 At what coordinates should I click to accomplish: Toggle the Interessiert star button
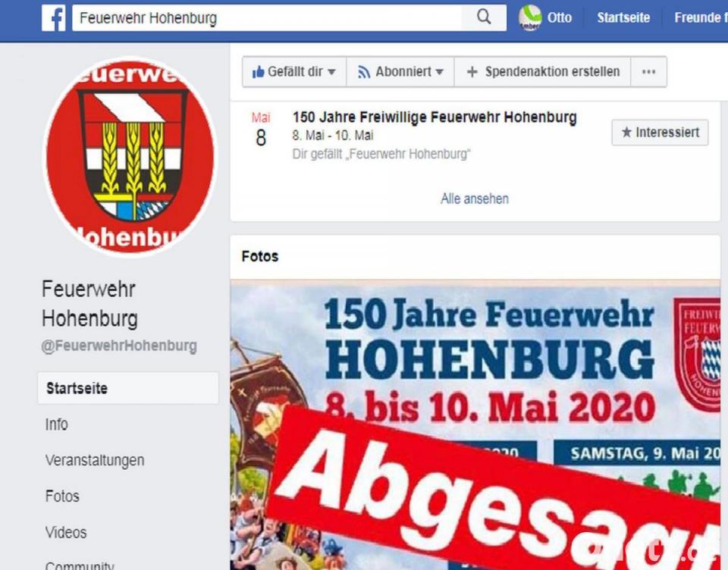(x=660, y=133)
